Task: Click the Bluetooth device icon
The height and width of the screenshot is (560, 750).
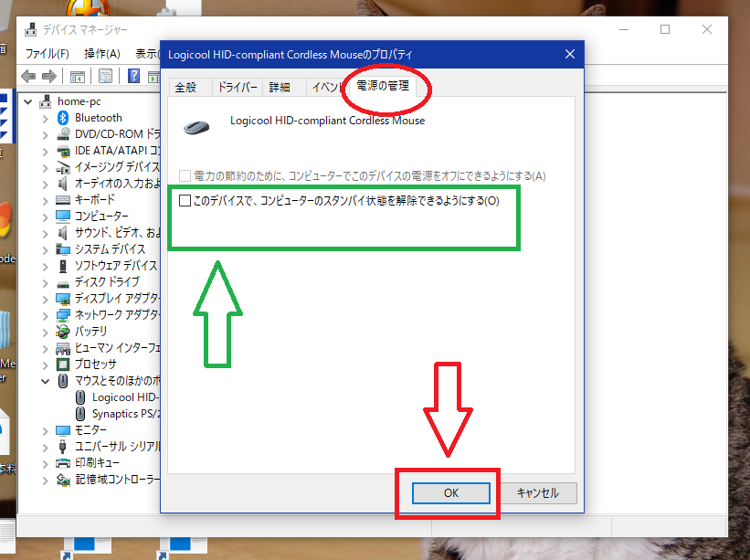Action: coord(63,118)
